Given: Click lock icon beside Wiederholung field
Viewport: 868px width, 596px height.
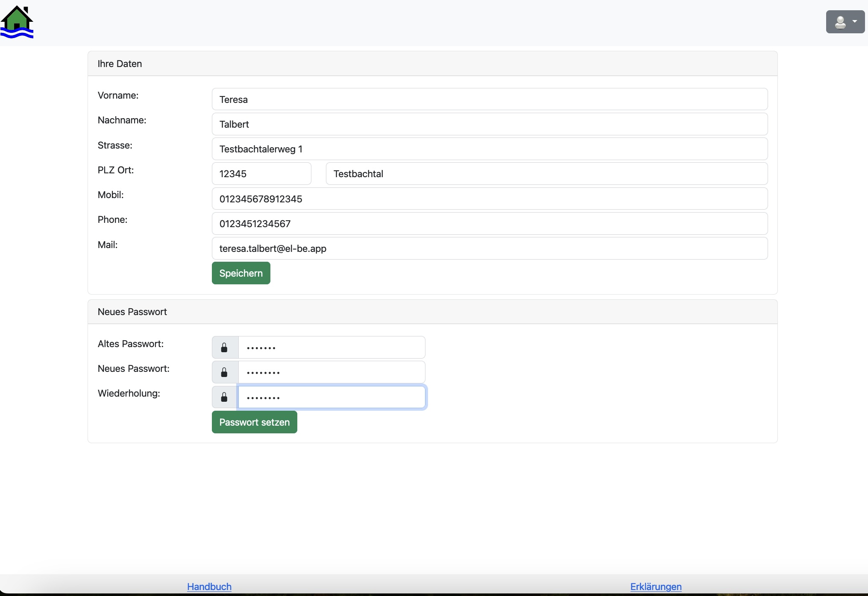Looking at the screenshot, I should (x=224, y=397).
